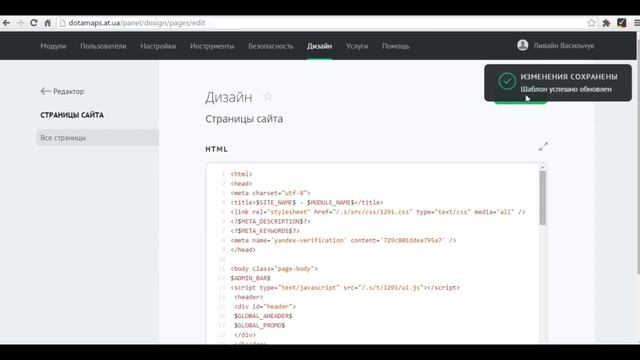This screenshot has width=640, height=360.
Task: Click the Шаблон успешно обновлен message
Action: point(566,89)
